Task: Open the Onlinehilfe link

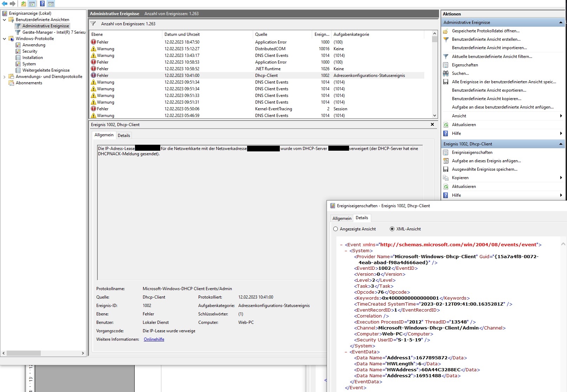Action: (154, 339)
